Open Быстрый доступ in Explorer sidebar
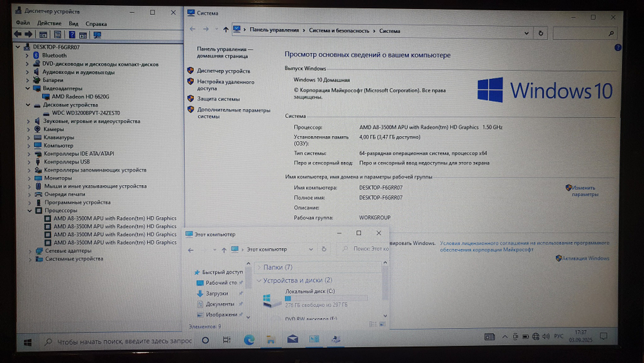This screenshot has width=644, height=363. (x=222, y=271)
